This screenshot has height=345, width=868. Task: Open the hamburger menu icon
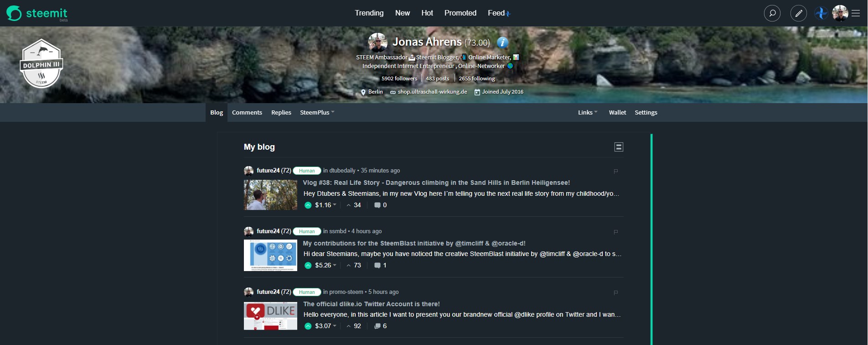(856, 13)
